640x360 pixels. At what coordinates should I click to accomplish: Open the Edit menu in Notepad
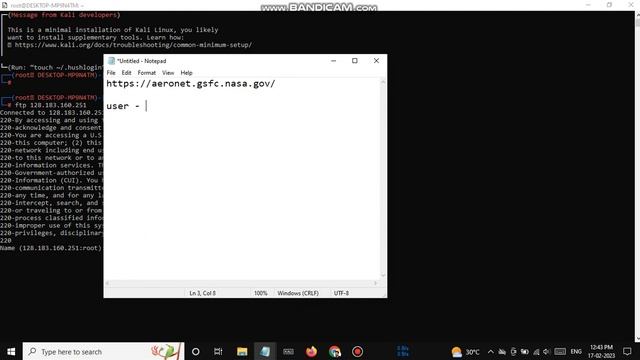click(x=127, y=73)
